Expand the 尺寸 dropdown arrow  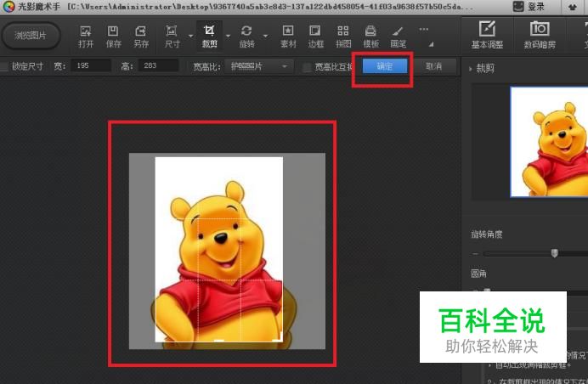coord(191,36)
